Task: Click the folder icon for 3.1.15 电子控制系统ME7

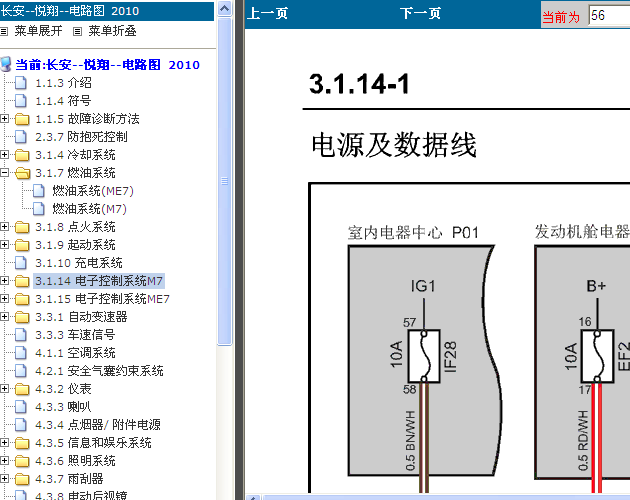Action: (x=22, y=299)
